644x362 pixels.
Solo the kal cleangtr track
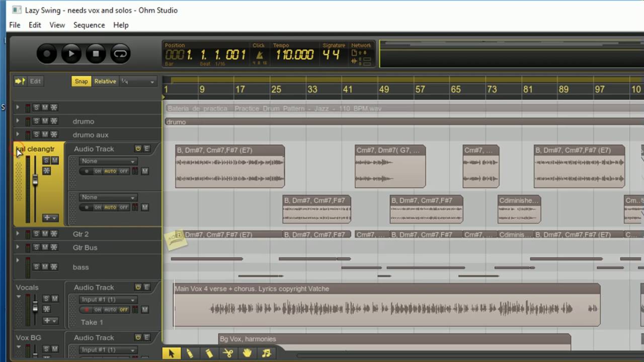46,160
